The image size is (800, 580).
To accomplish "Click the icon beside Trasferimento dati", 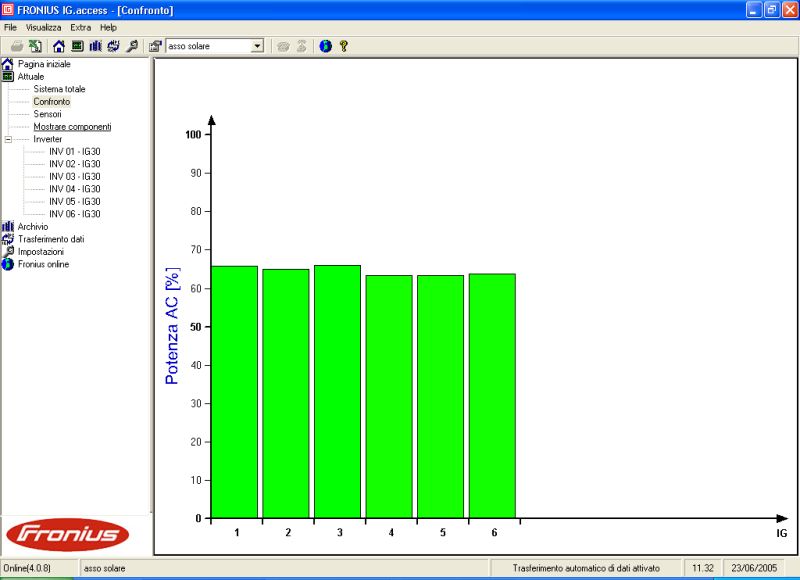I will pyautogui.click(x=8, y=239).
